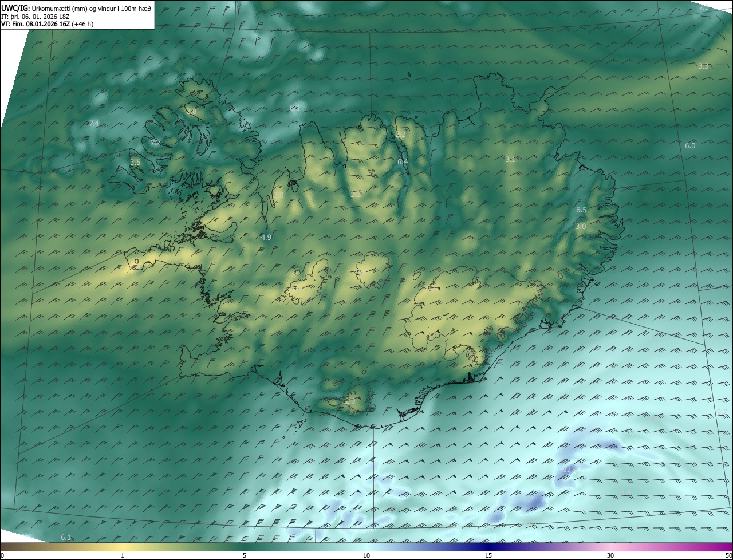Viewport: 733px width, 560px height.
Task: Click the 6.1 value label
Action: point(66,537)
